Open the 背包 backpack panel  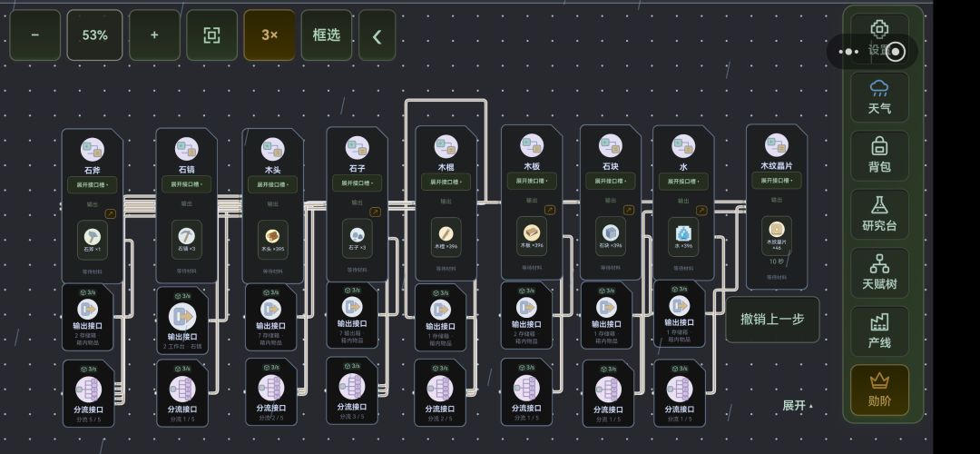coord(879,155)
